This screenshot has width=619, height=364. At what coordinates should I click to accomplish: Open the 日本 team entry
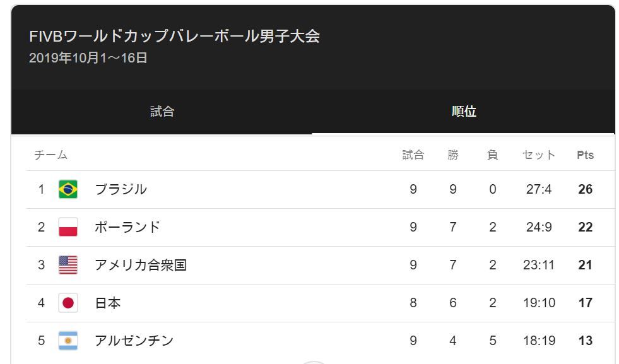tap(321, 303)
